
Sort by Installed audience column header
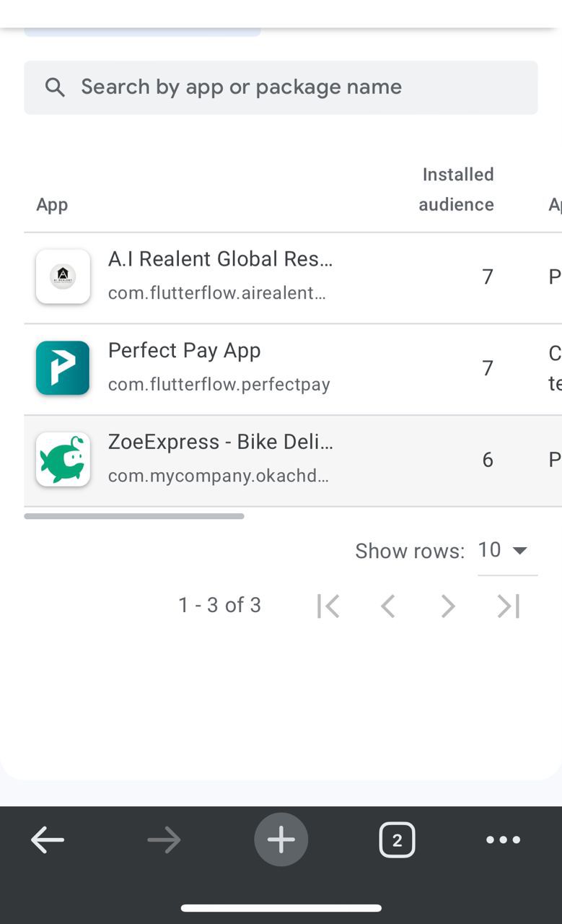457,190
